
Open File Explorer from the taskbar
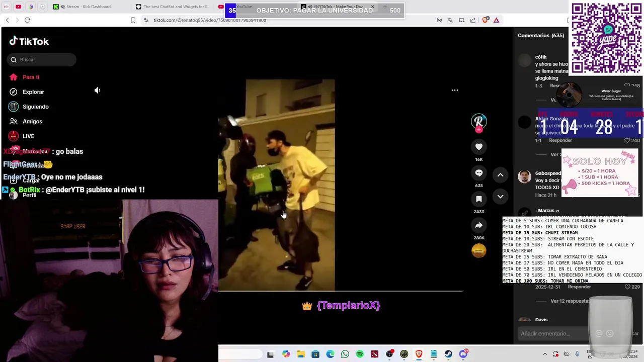pos(301,354)
